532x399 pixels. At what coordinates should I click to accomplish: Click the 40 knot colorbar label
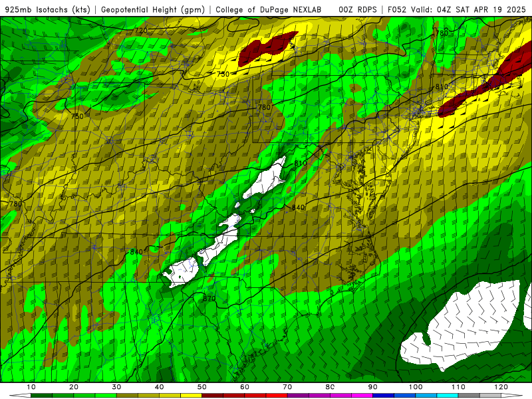pos(159,387)
